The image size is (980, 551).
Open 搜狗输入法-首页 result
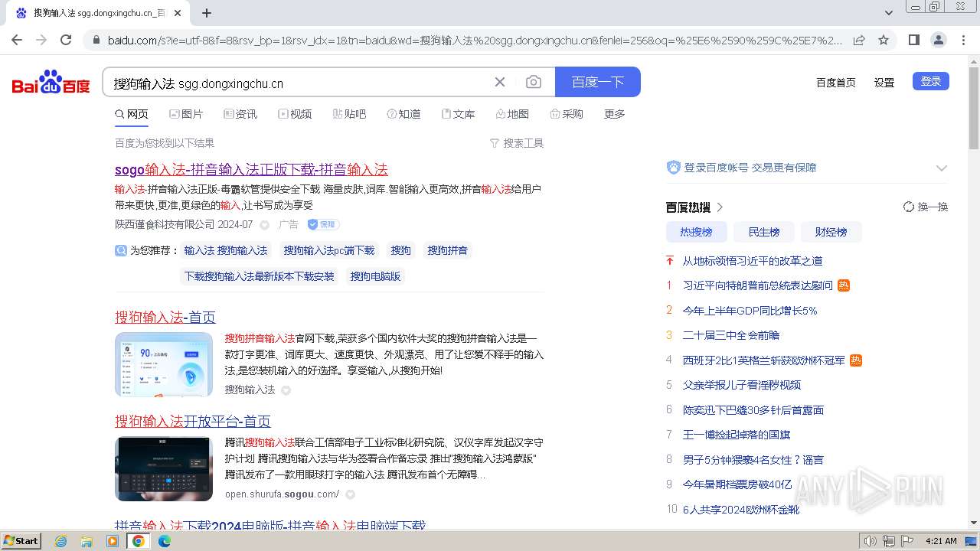pos(165,317)
